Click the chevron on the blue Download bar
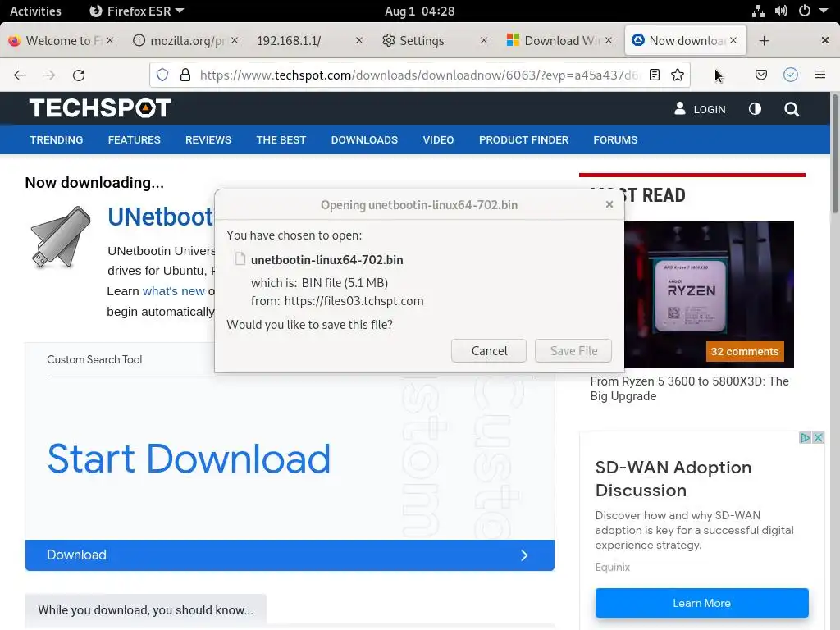Screen dimensions: 840x630 click(x=524, y=555)
